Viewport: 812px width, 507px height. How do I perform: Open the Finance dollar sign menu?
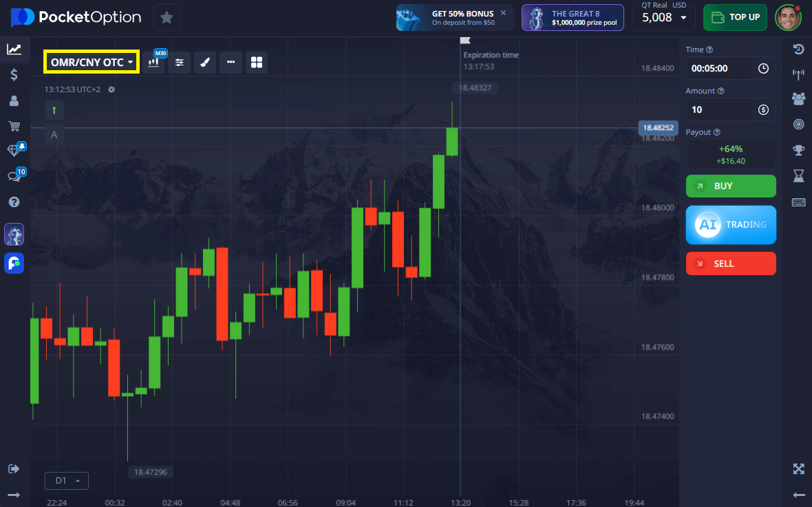[14, 75]
